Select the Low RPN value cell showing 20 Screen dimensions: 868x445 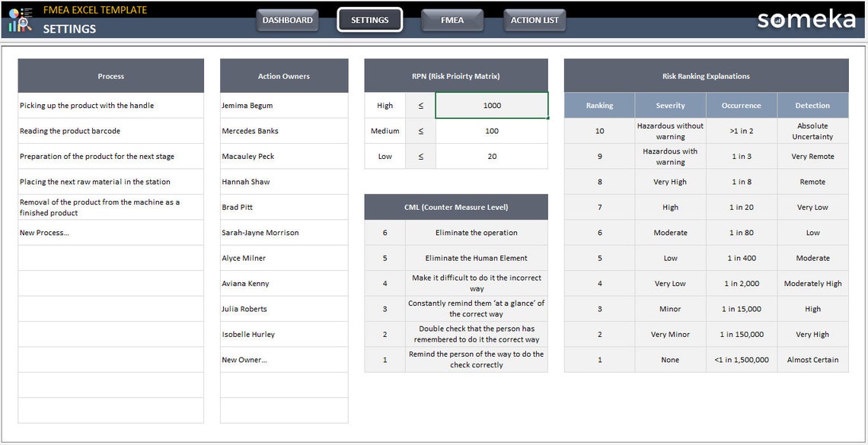point(491,156)
